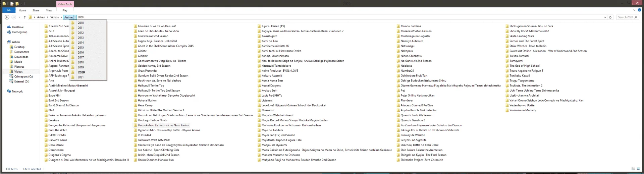This screenshot has height=174, width=644.
Task: Click folder icon of Jujutsu Kaisen (TV)
Action: pos(259,26)
